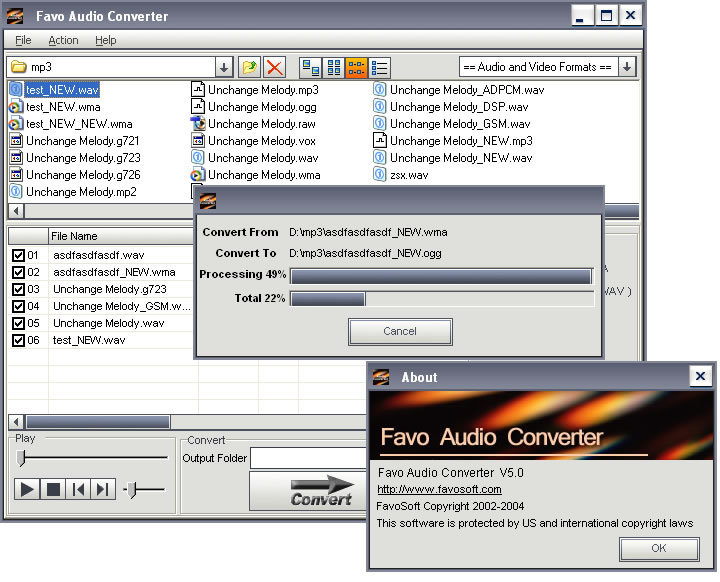Viewport: 720px width, 582px height.
Task: Switch to details view mode
Action: (x=380, y=68)
